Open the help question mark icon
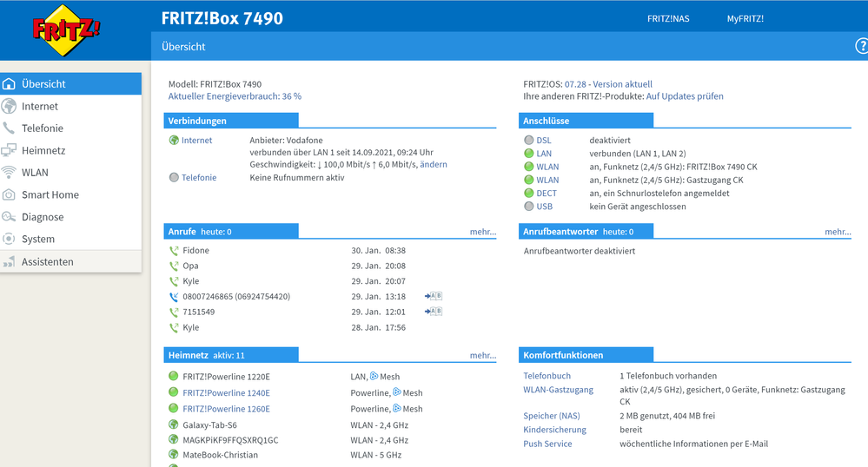Screen dimensions: 868x467 coord(861,46)
